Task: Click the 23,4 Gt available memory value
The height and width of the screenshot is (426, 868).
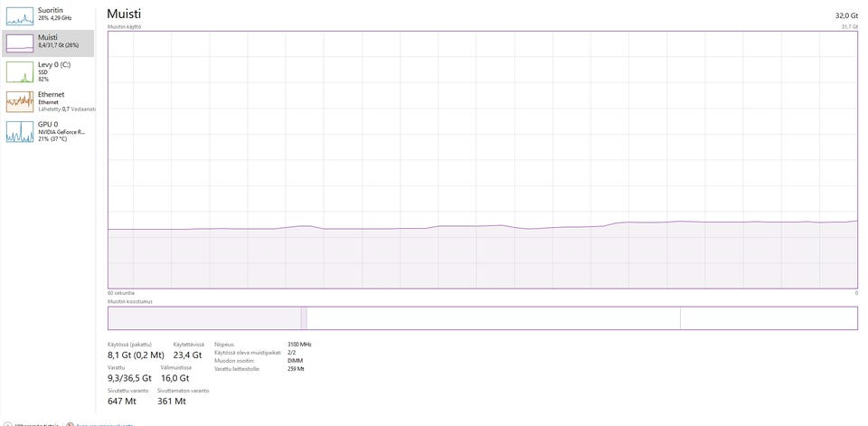Action: [187, 355]
